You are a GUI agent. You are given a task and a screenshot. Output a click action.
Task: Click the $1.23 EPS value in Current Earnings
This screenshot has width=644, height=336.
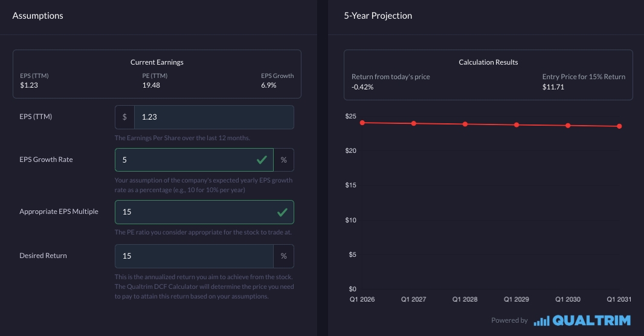pyautogui.click(x=29, y=85)
